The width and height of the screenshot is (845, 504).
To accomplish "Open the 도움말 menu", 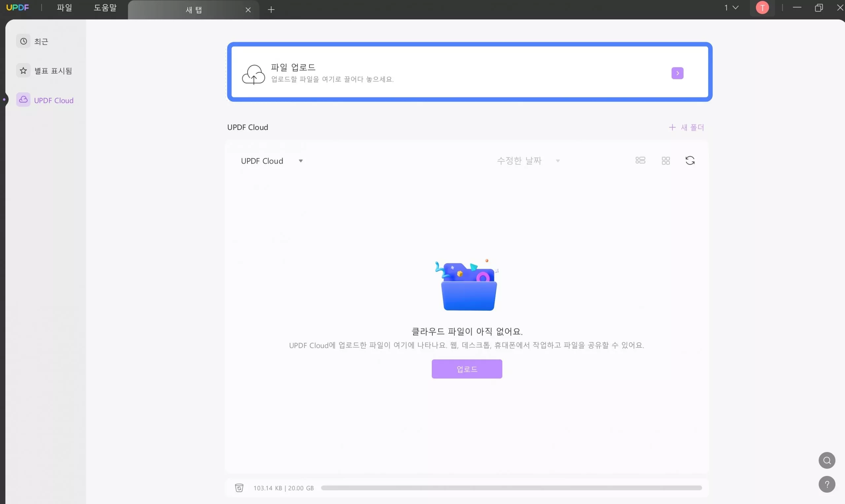I will pyautogui.click(x=105, y=8).
